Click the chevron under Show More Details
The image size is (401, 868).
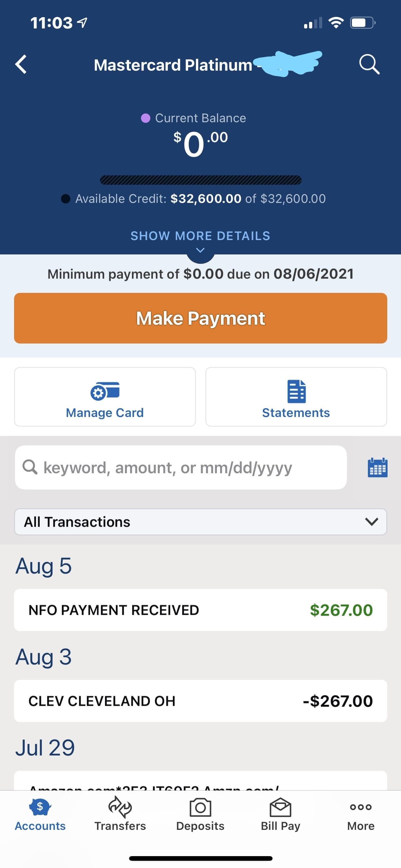point(201,250)
